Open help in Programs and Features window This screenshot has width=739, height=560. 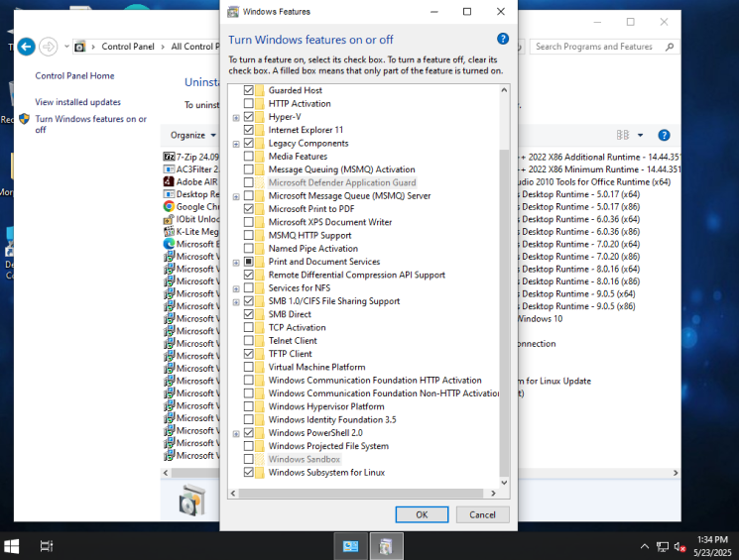tap(664, 136)
